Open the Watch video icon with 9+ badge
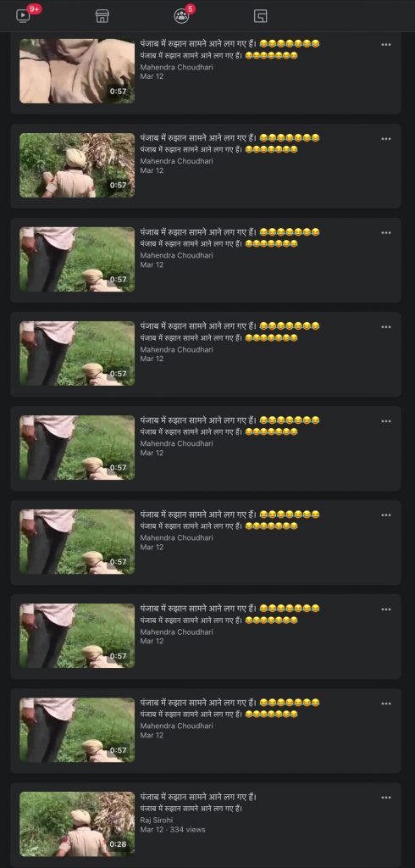This screenshot has width=415, height=868. coord(23,15)
